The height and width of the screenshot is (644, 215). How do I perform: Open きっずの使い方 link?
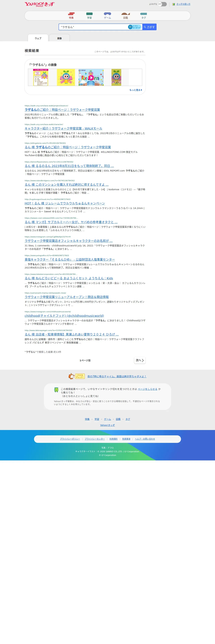coord(183,4)
